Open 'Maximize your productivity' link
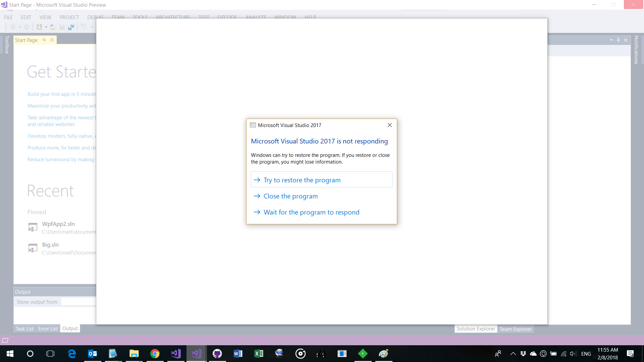The height and width of the screenshot is (362, 644). click(62, 106)
